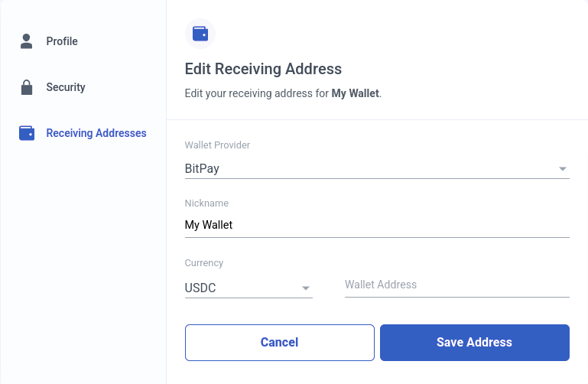This screenshot has width=588, height=384.
Task: Click the Nickname field label
Action: click(x=206, y=203)
